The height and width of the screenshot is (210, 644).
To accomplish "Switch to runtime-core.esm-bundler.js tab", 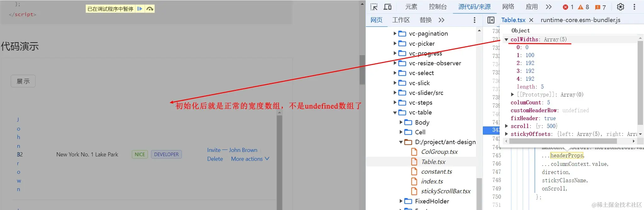I will (x=580, y=20).
